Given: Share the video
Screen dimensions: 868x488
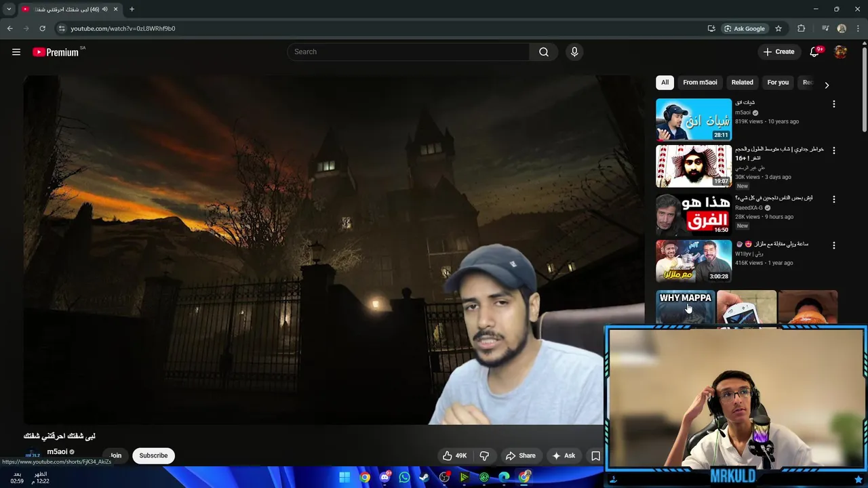Looking at the screenshot, I should point(521,456).
